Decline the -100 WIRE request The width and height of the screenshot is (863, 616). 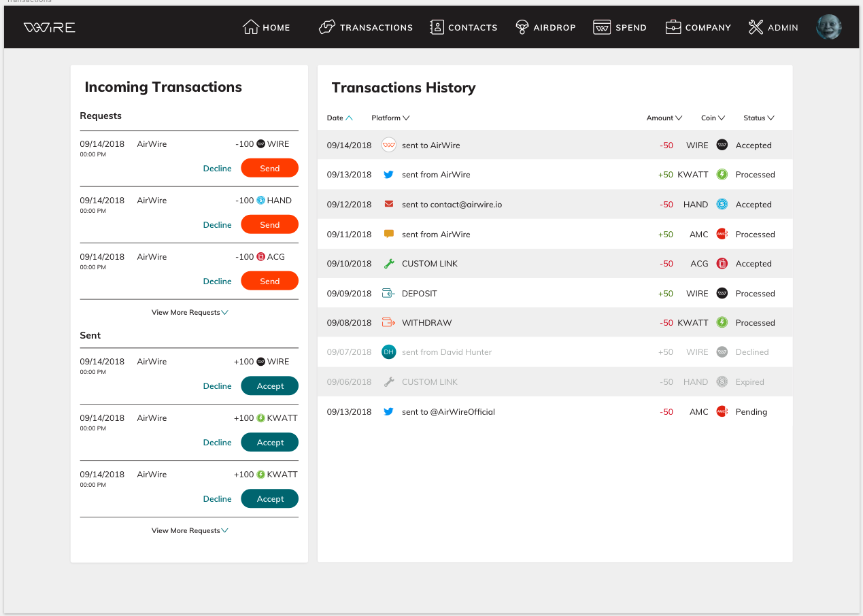(x=218, y=169)
